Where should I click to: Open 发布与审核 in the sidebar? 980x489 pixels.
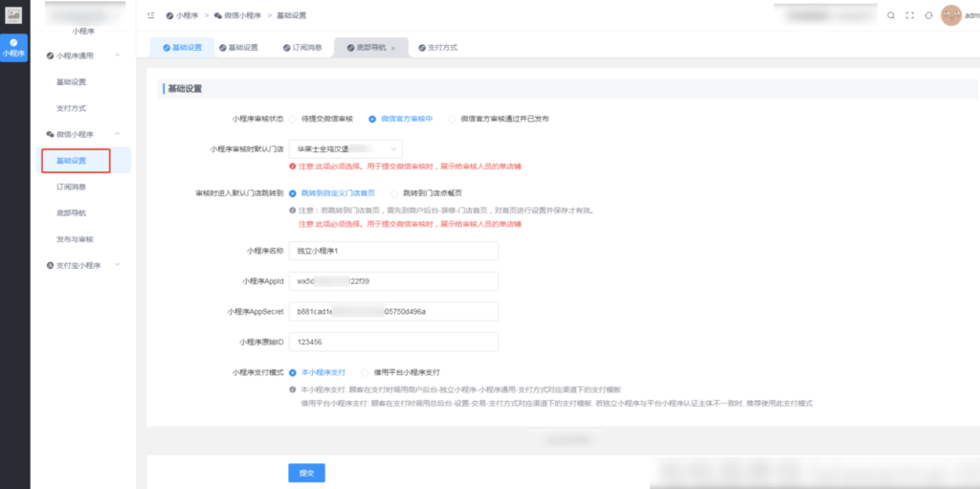pos(75,239)
